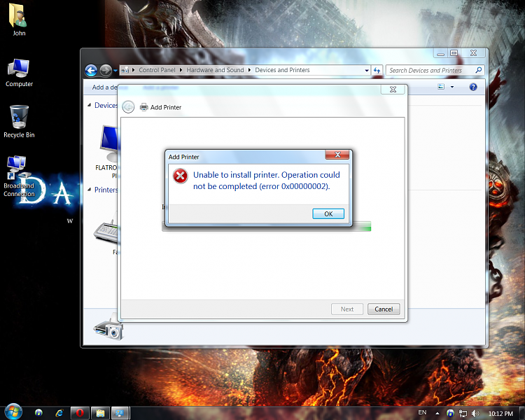Click the 10:12 PM clock
The height and width of the screenshot is (420, 525).
[500, 414]
